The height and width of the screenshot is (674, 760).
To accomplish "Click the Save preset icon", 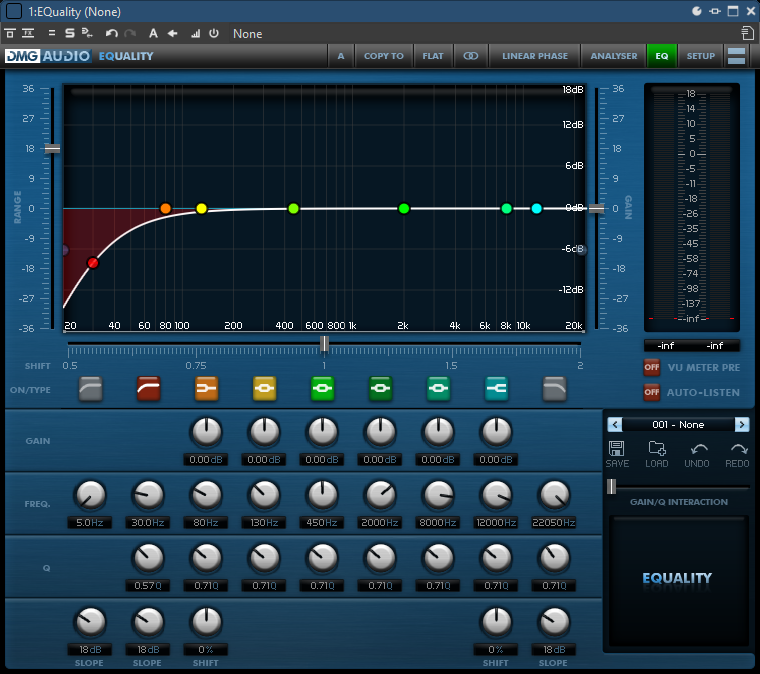I will [617, 449].
